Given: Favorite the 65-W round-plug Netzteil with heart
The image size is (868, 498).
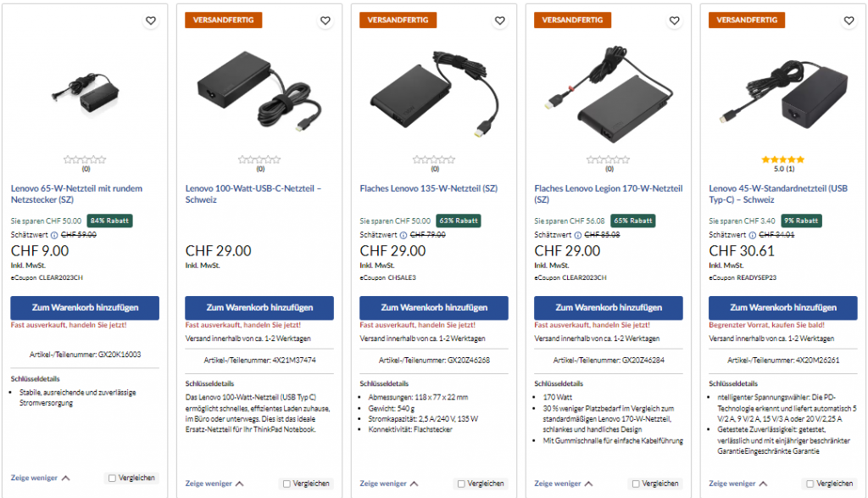Looking at the screenshot, I should point(150,21).
